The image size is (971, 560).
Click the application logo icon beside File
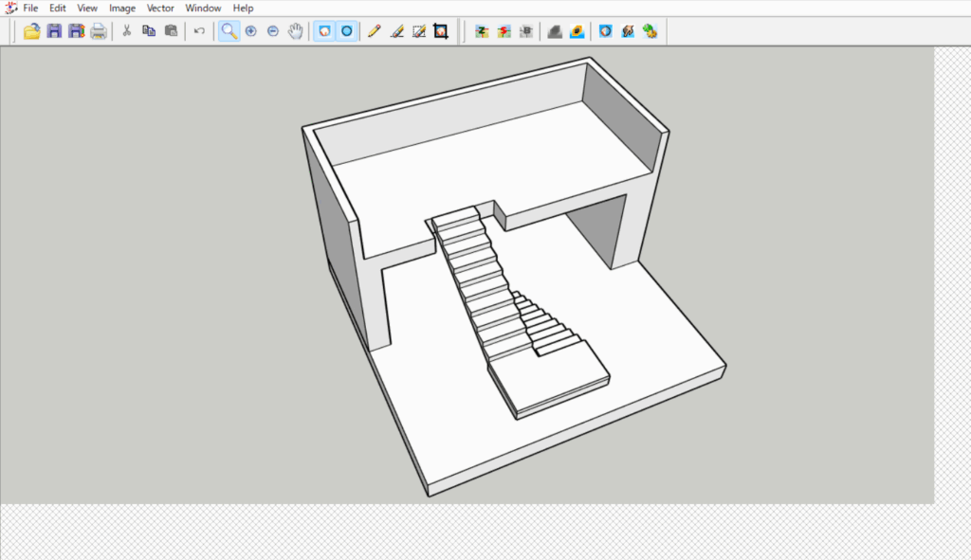click(x=10, y=8)
